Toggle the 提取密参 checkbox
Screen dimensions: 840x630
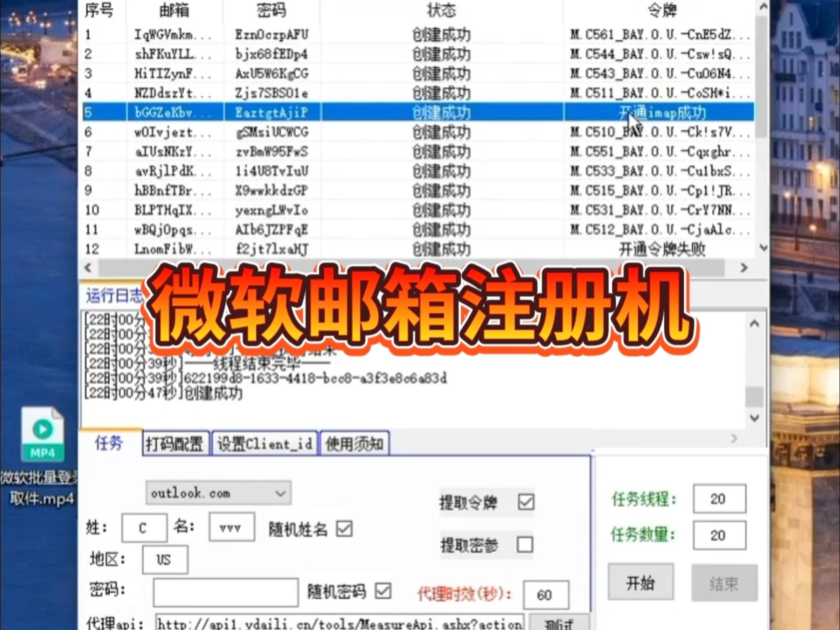(525, 545)
